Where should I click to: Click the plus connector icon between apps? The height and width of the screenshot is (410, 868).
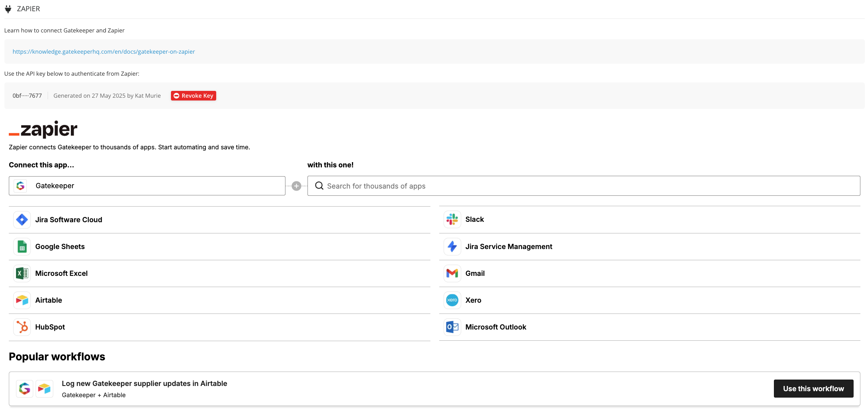[296, 186]
